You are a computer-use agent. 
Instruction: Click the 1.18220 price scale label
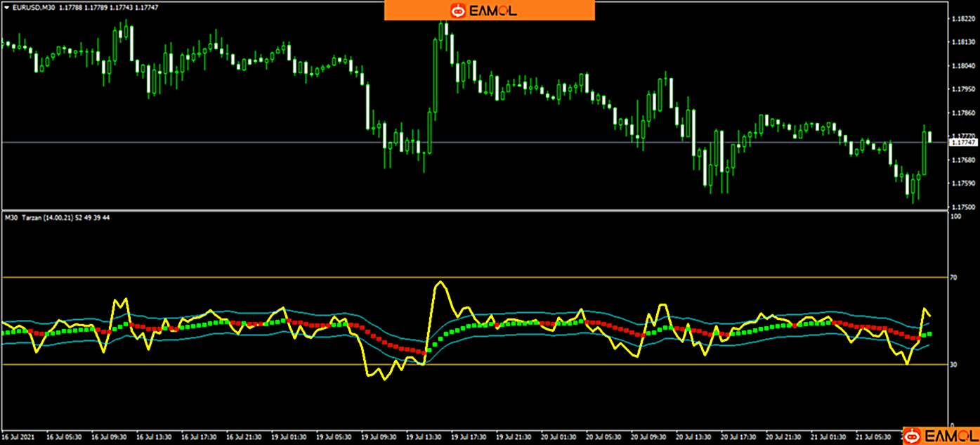tap(961, 19)
